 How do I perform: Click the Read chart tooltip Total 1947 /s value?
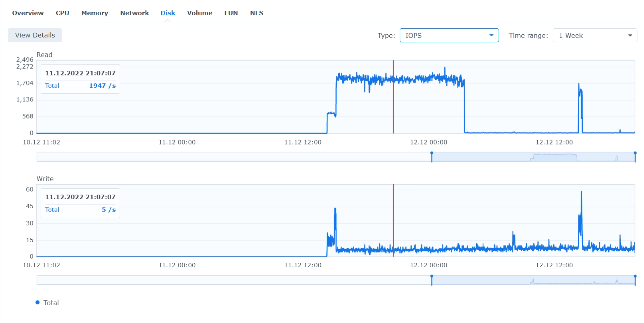[x=102, y=86]
